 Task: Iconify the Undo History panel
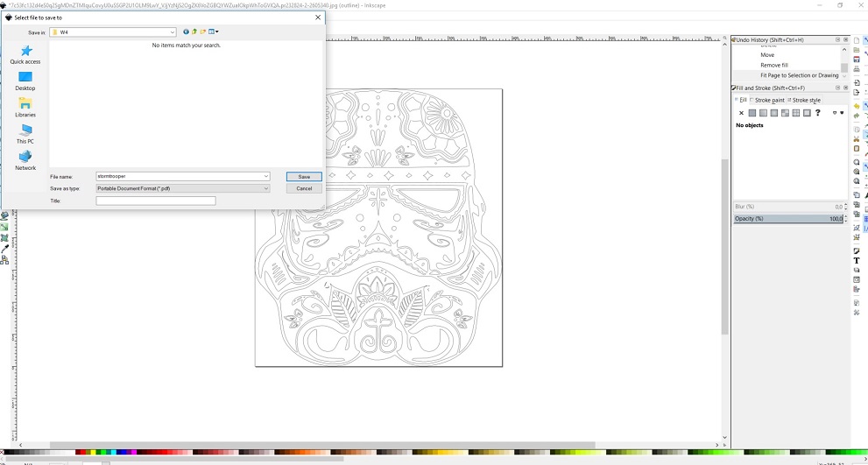point(837,40)
